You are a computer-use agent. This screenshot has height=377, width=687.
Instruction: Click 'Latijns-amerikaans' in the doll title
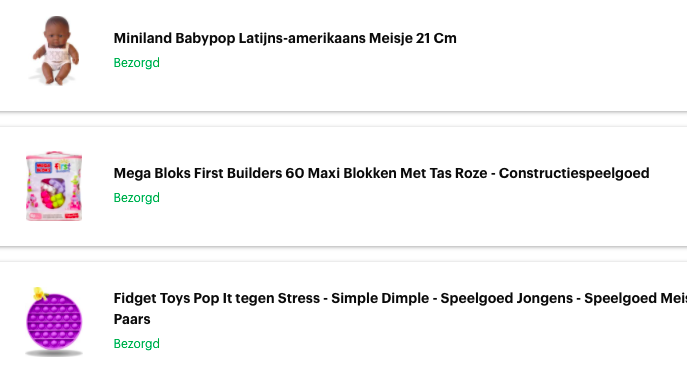pos(302,38)
